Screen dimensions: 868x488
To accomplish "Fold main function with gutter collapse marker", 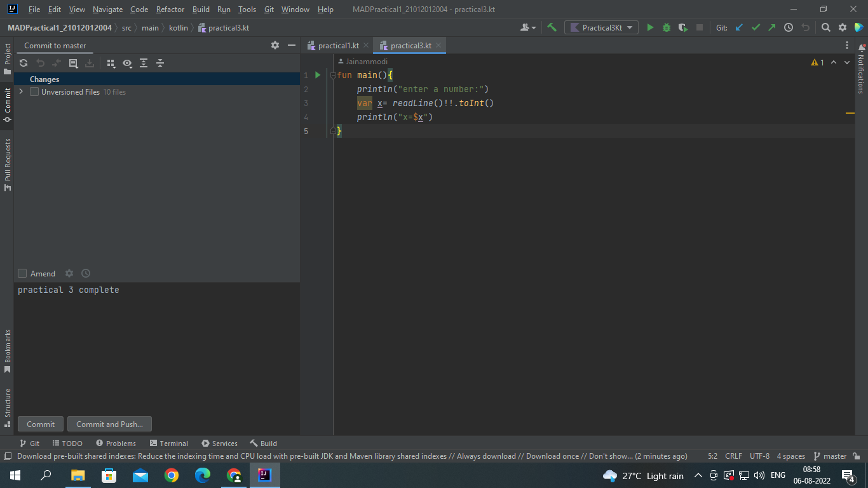I will coord(332,75).
